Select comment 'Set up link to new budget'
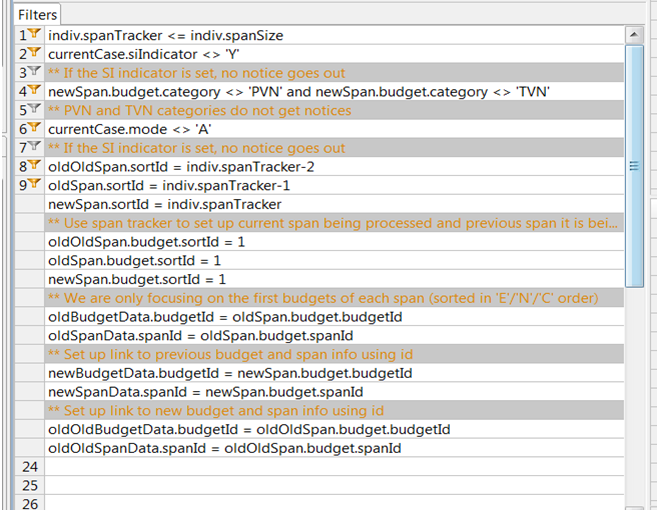659x512 pixels. (334, 411)
